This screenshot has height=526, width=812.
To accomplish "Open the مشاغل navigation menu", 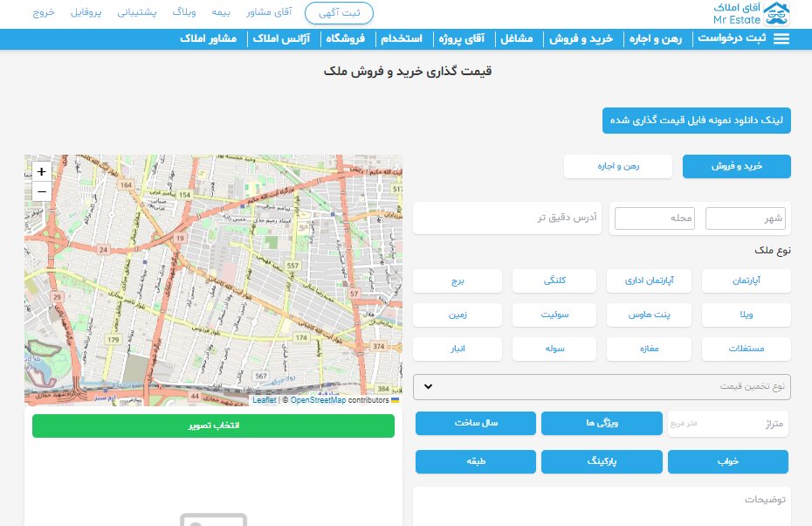I will click(x=517, y=38).
